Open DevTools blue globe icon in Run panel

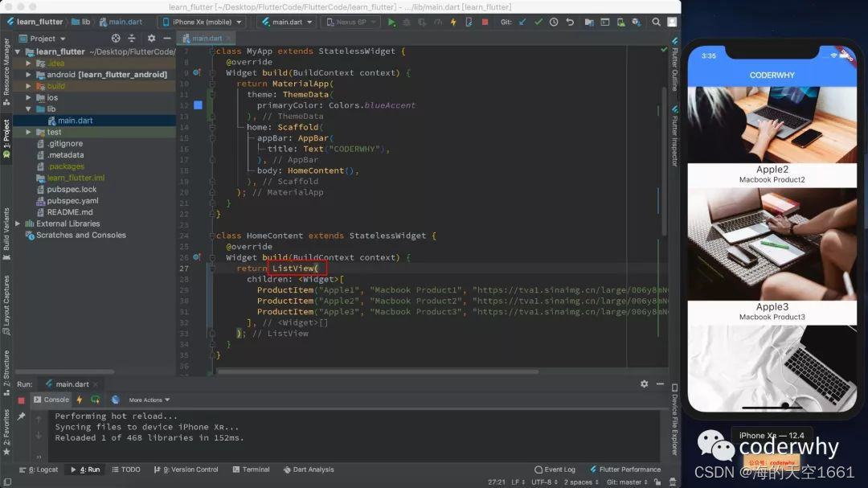115,400
